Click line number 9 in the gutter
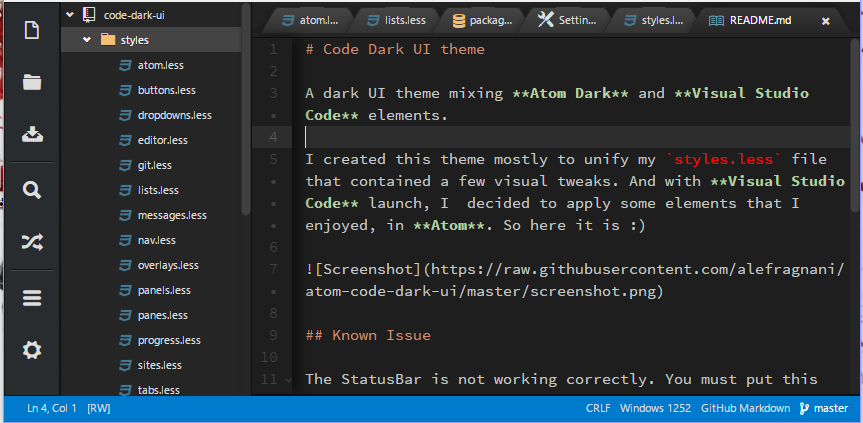Screen dimensions: 863x423 274,336
